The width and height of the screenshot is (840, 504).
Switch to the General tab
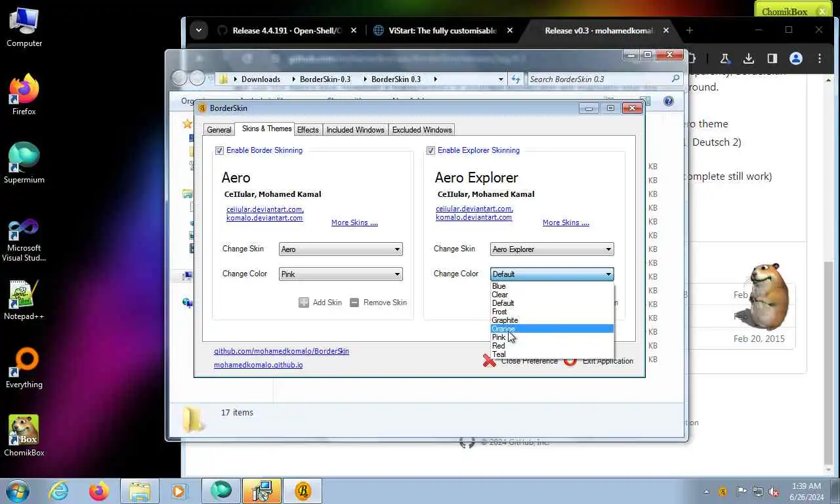coord(219,130)
